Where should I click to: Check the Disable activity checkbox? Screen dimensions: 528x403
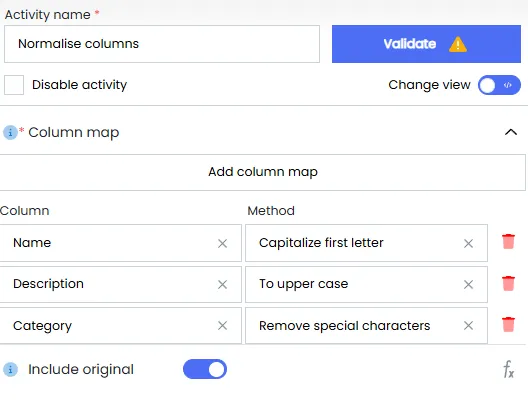click(14, 85)
